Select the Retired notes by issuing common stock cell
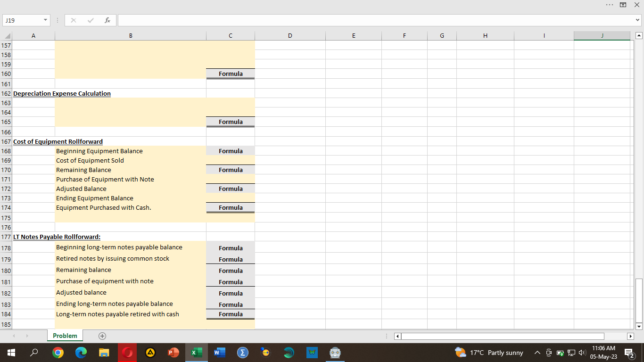 coord(131,259)
